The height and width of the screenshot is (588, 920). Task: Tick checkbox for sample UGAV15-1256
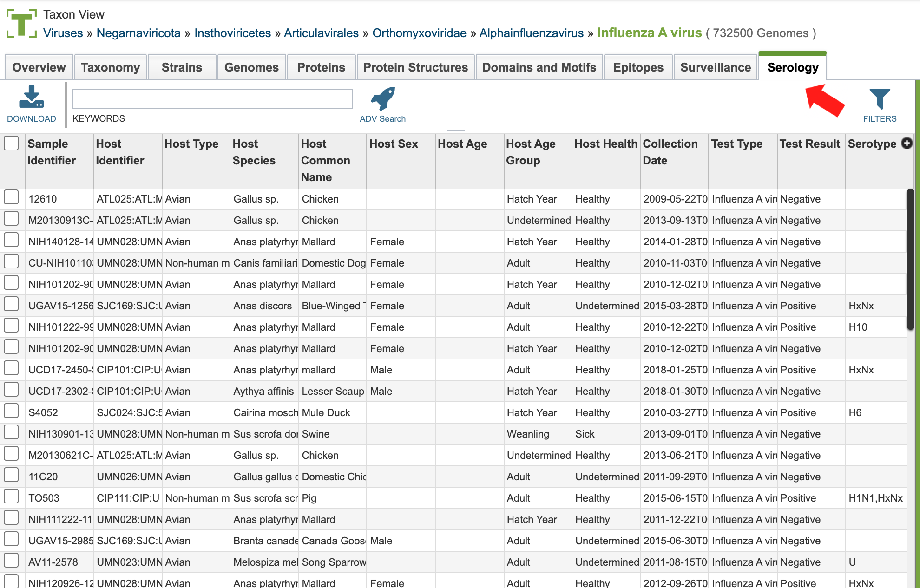(x=11, y=304)
